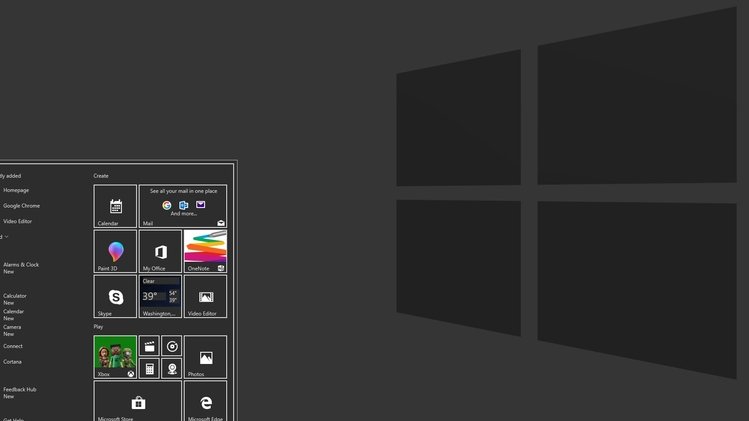Click the Create tile group header
Viewport: 749px width, 421px height.
(101, 176)
